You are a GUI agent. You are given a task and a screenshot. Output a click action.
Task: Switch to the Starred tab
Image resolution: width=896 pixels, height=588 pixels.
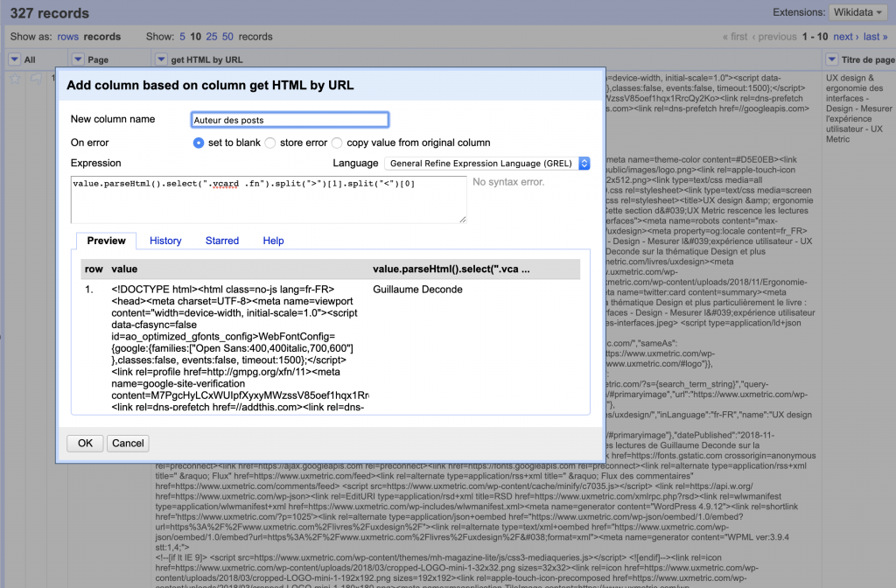222,241
